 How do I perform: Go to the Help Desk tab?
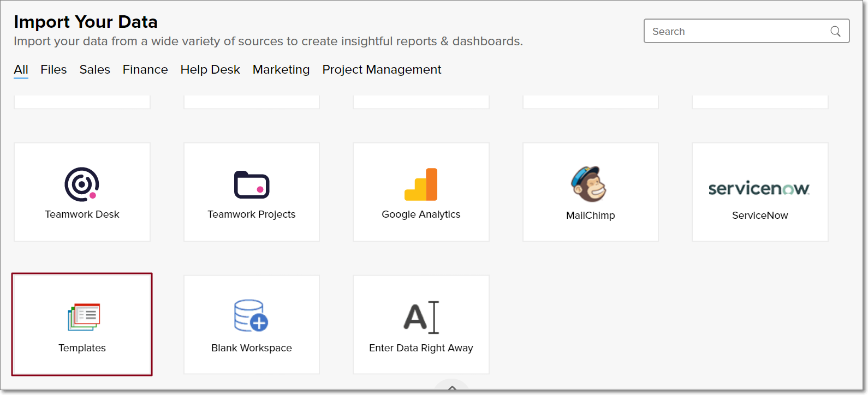pyautogui.click(x=210, y=70)
